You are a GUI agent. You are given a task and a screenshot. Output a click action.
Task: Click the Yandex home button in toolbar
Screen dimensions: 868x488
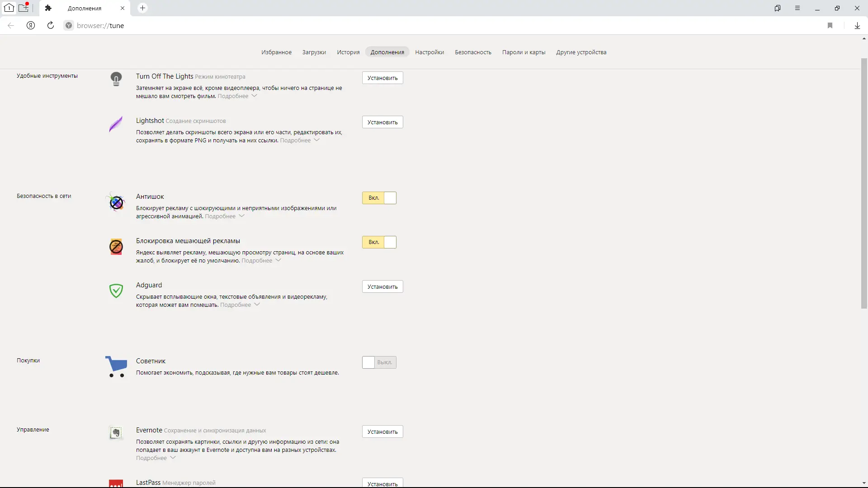[x=31, y=26]
